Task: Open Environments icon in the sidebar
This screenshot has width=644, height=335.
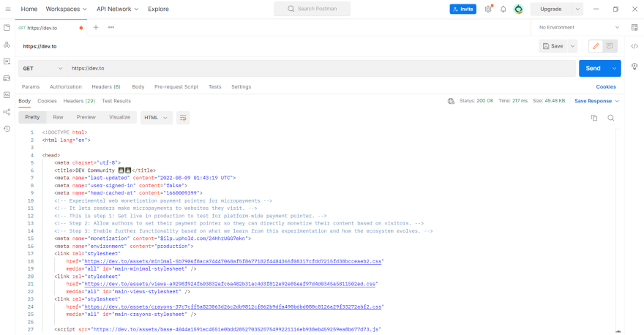Action: [7, 61]
